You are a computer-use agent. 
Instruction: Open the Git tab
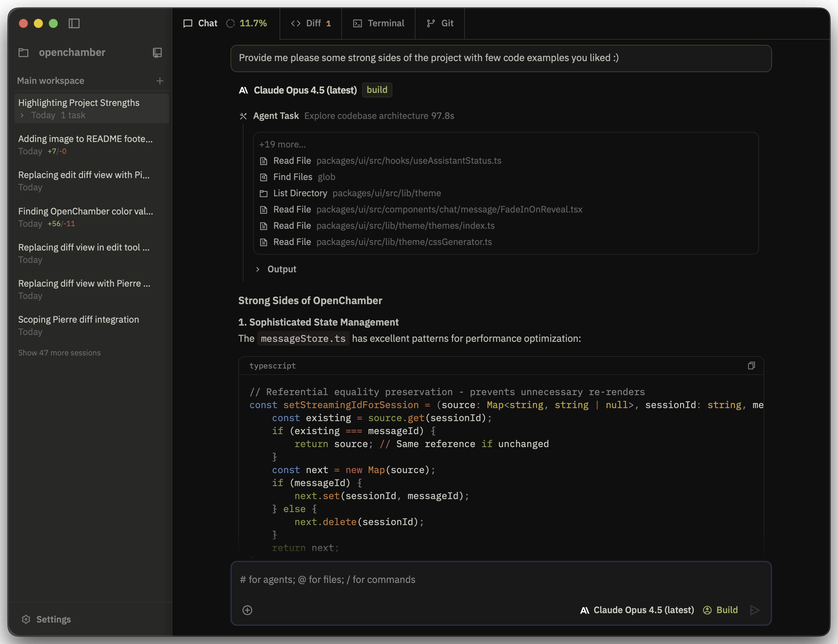(440, 23)
